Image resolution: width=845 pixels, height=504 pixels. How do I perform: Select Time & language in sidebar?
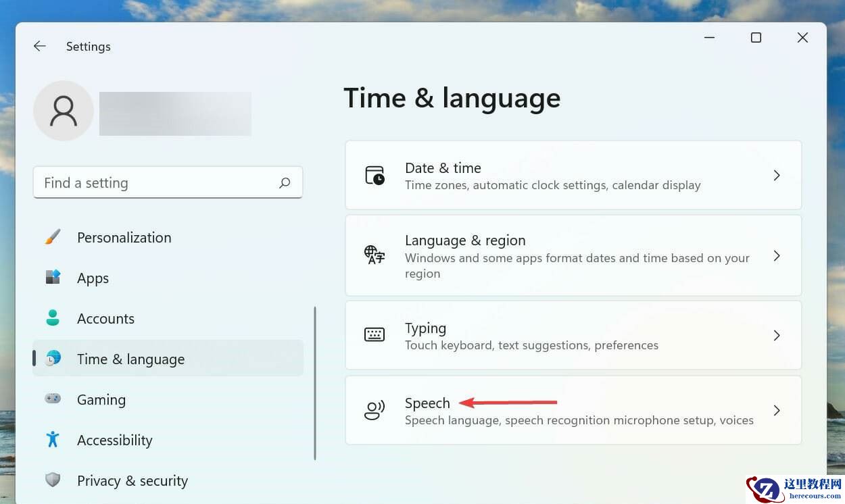tap(168, 359)
